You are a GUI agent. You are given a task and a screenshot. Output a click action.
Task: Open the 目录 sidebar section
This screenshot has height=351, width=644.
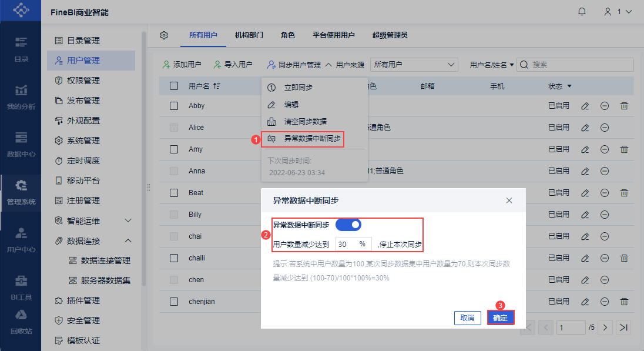21,49
